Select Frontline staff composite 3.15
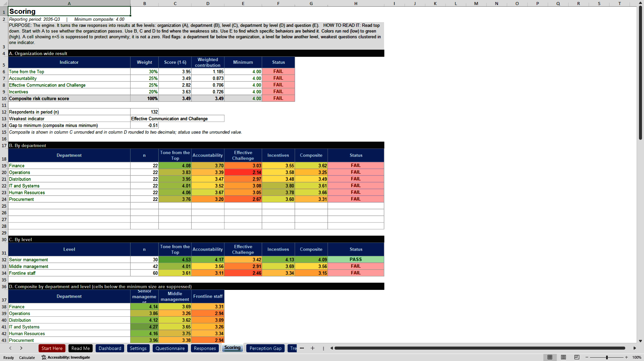Viewport: 644px width, 361px height. 311,273
